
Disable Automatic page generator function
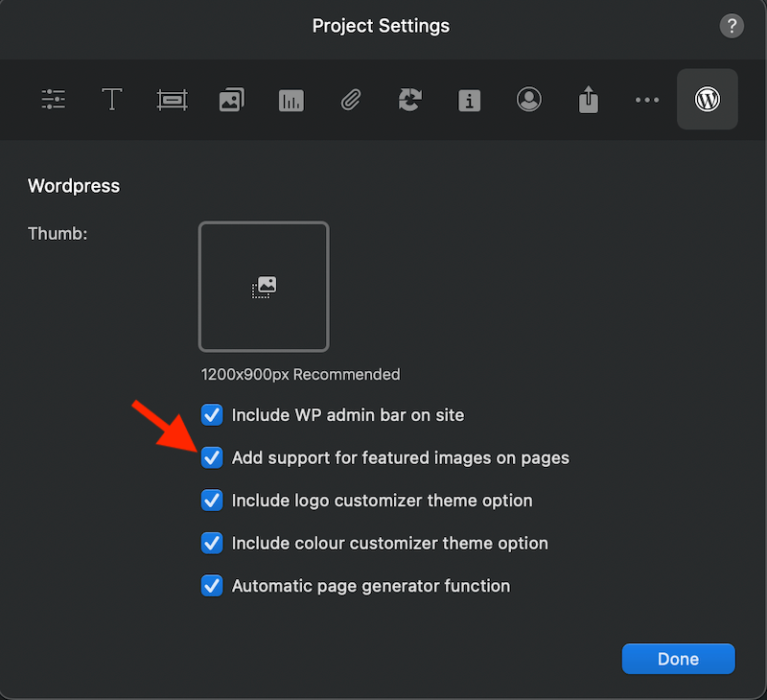pos(212,586)
